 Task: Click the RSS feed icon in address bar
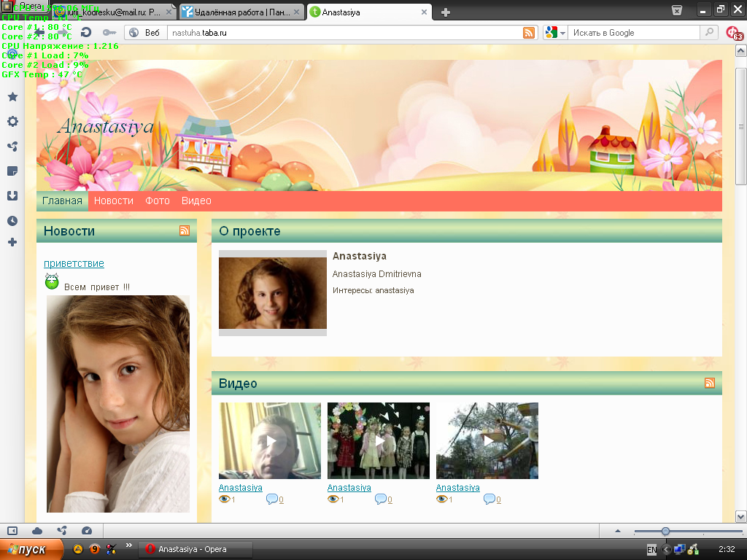pyautogui.click(x=529, y=32)
